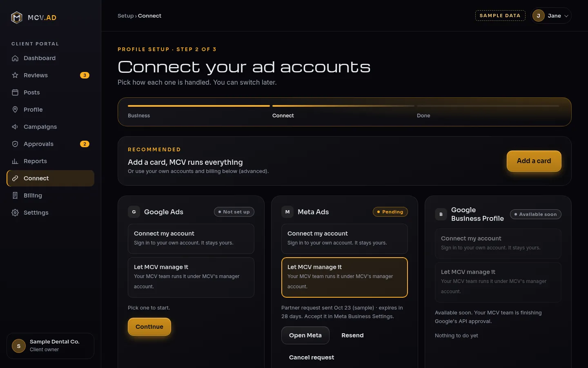Click the Reports bar chart icon
Image resolution: width=588 pixels, height=368 pixels.
pyautogui.click(x=15, y=161)
